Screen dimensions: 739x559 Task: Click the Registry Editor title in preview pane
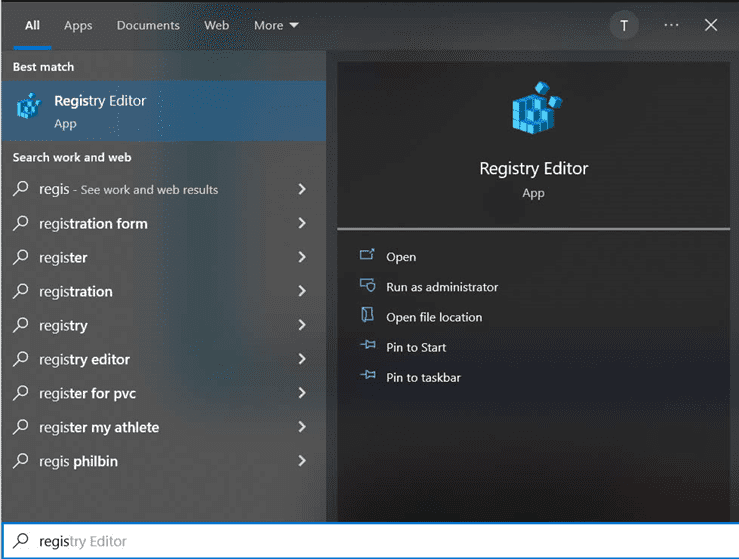[x=534, y=169]
